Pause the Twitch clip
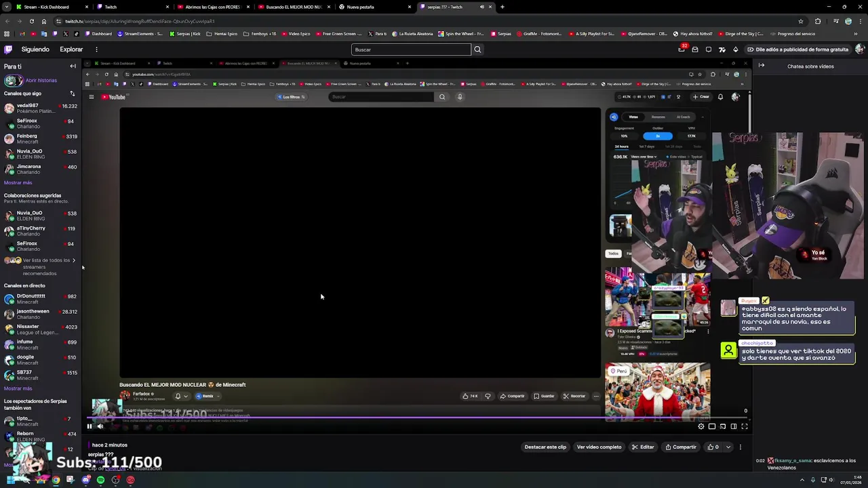The image size is (868, 488). point(89,426)
